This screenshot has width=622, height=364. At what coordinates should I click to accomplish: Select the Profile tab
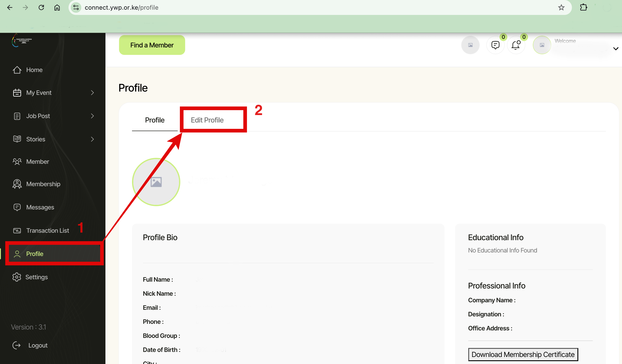tap(155, 120)
